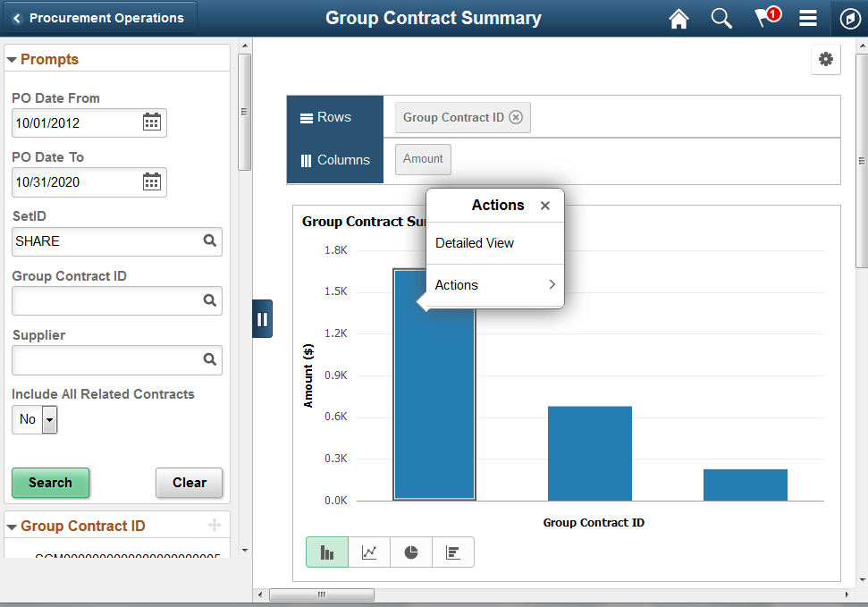Screen dimensions: 868x607
Task: Open the chart options gear icon
Action: (826, 59)
